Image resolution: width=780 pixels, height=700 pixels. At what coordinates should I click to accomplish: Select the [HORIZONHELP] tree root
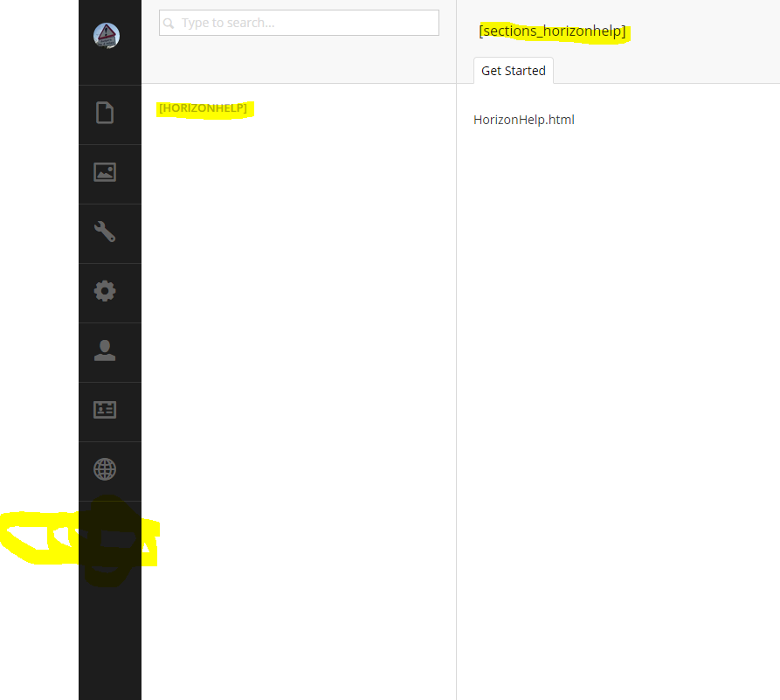203,108
